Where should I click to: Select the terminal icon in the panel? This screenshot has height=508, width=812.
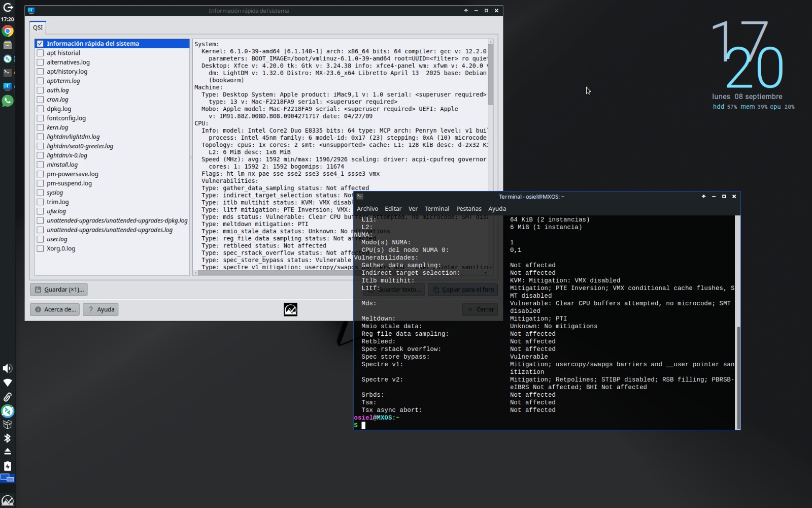pyautogui.click(x=8, y=73)
